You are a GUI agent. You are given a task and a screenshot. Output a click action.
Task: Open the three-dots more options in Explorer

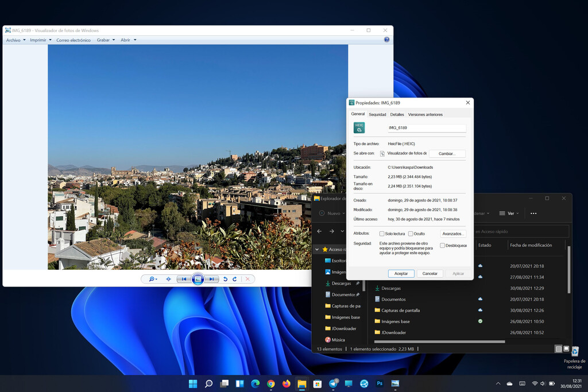533,214
